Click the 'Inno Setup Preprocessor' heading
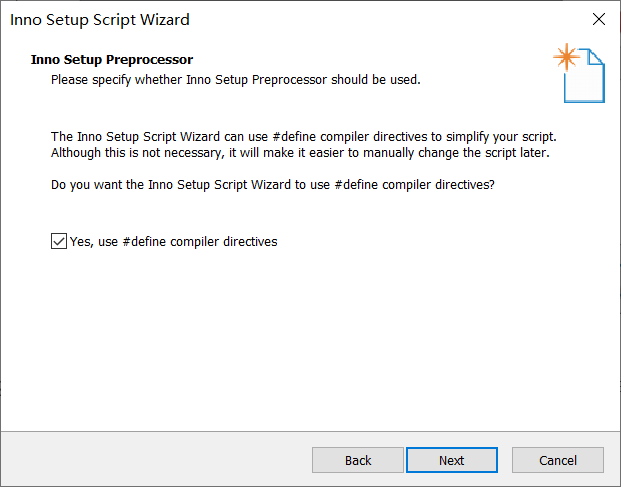Viewport: 621px width, 487px height. pyautogui.click(x=112, y=60)
